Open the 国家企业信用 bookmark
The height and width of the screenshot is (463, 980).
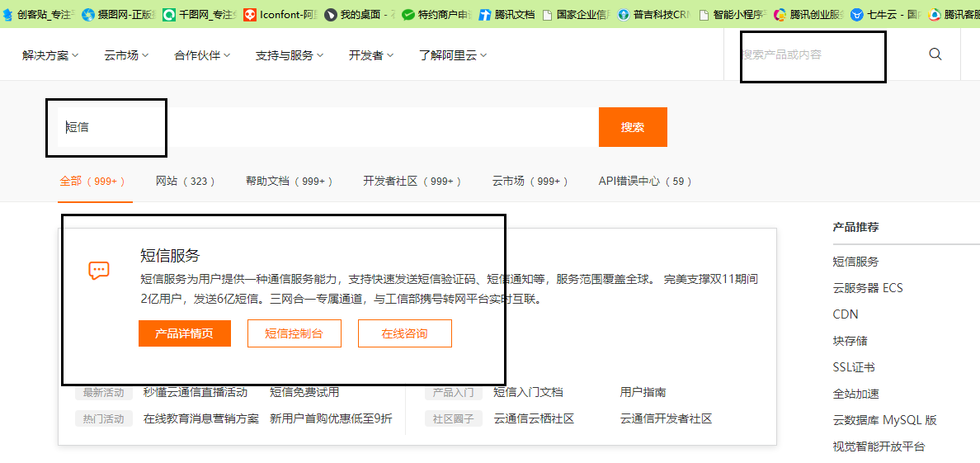point(577,14)
